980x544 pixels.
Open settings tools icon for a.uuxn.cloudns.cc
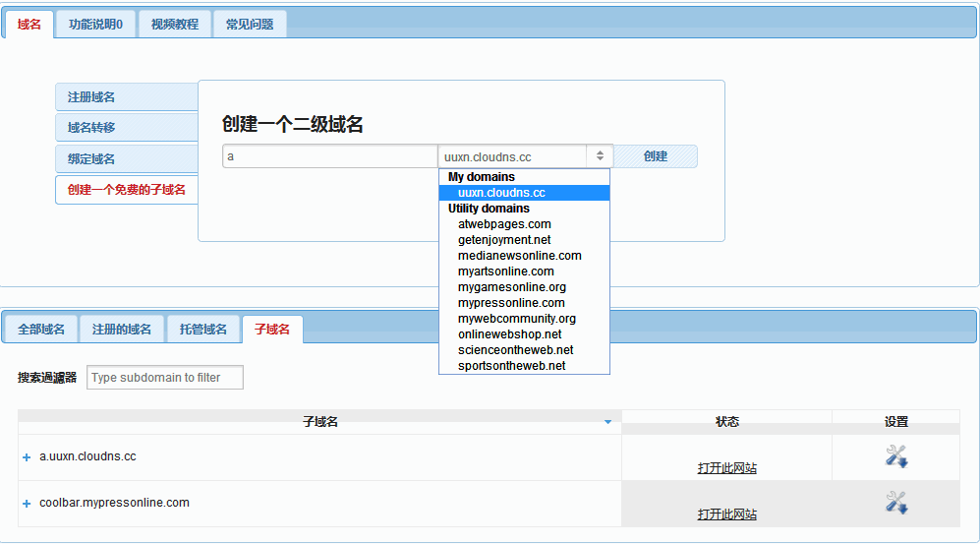point(895,455)
